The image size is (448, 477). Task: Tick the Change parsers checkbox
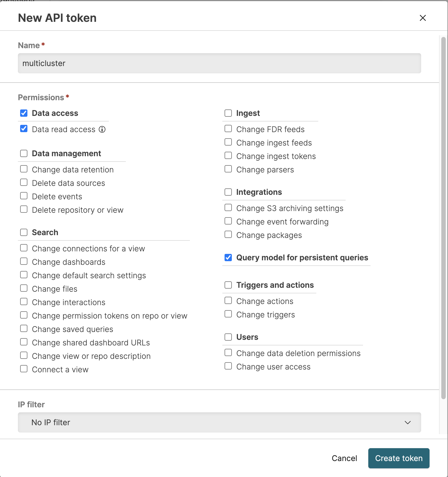click(x=228, y=169)
